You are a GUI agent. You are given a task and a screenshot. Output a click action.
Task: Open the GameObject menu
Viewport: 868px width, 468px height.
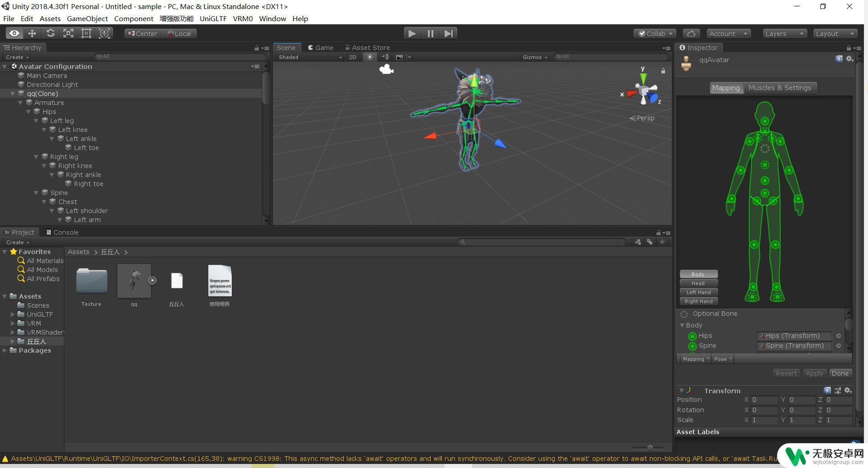[87, 18]
